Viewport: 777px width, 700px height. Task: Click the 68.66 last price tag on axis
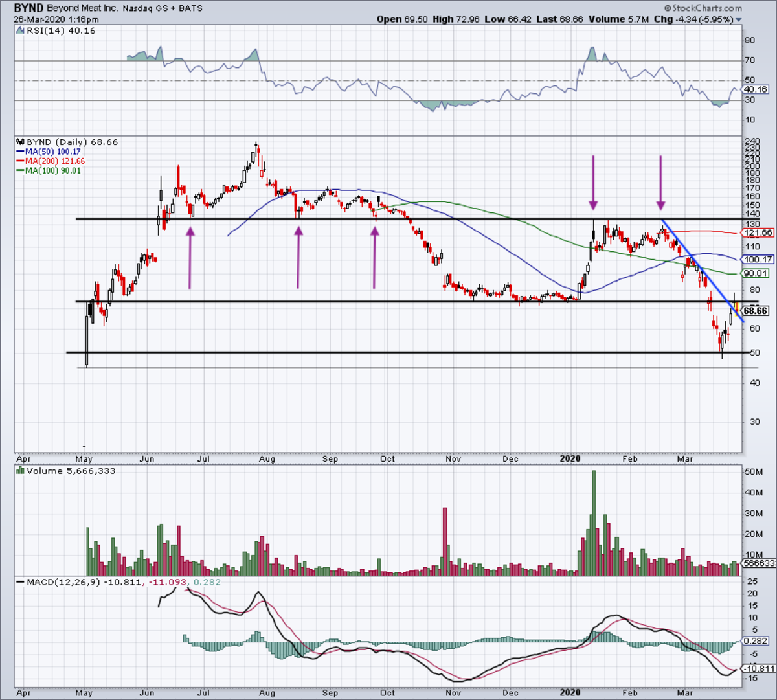(x=755, y=311)
